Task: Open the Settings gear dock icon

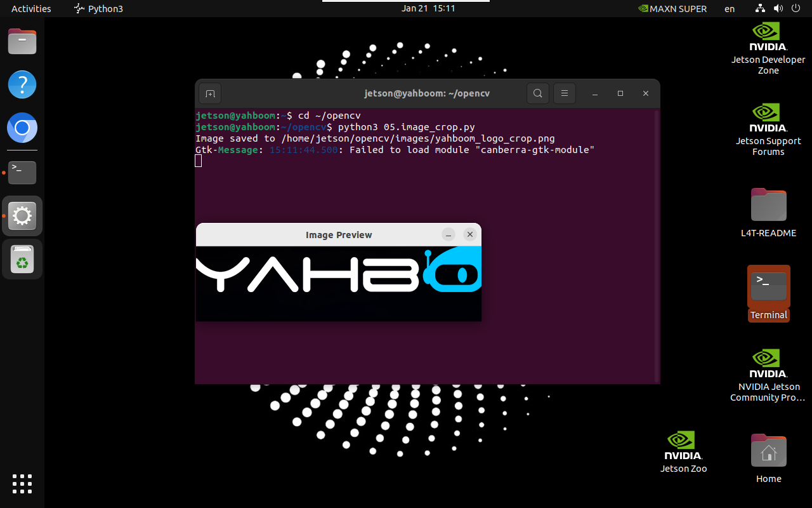Action: (22, 217)
